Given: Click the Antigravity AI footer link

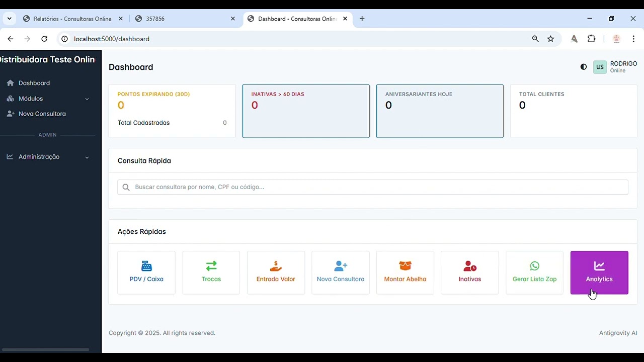Looking at the screenshot, I should 618,333.
